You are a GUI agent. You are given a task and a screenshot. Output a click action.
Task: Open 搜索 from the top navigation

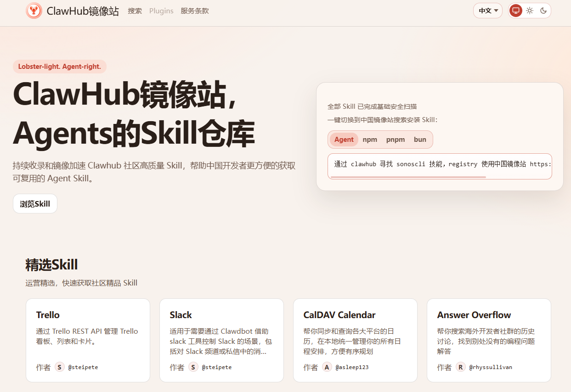tap(135, 11)
